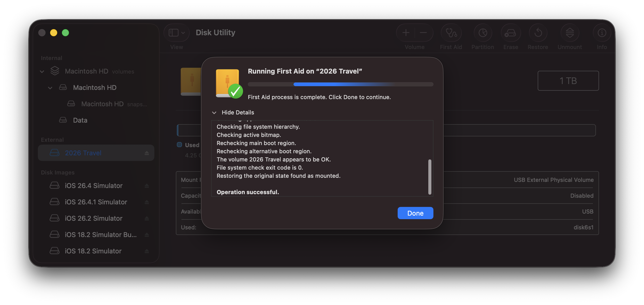The width and height of the screenshot is (644, 305).
Task: Click the details log scrollbar thumb
Action: [x=430, y=177]
